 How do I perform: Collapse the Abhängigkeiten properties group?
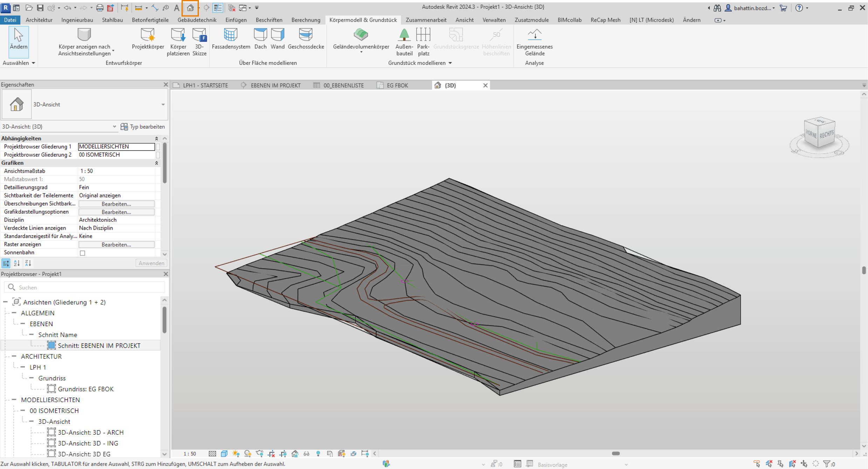coord(157,138)
